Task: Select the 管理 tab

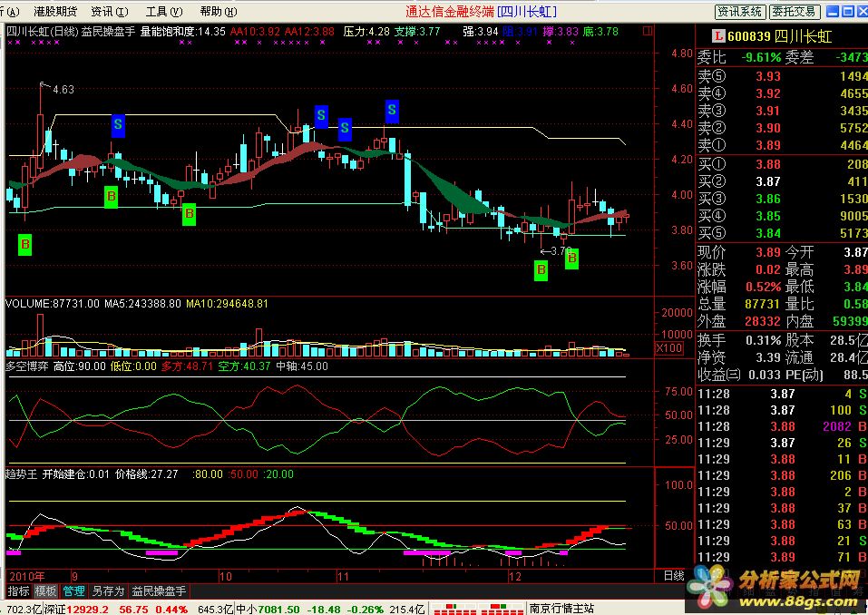Action: coord(73,591)
